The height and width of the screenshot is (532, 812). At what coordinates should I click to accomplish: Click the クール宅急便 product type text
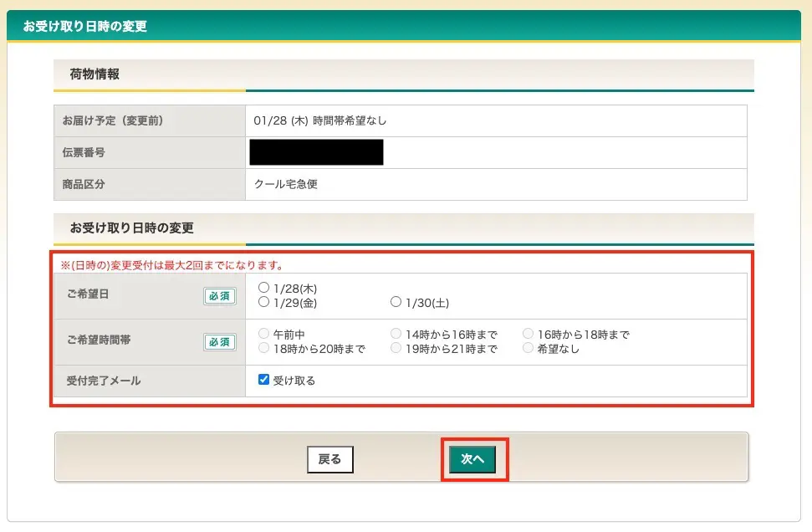[x=285, y=184]
